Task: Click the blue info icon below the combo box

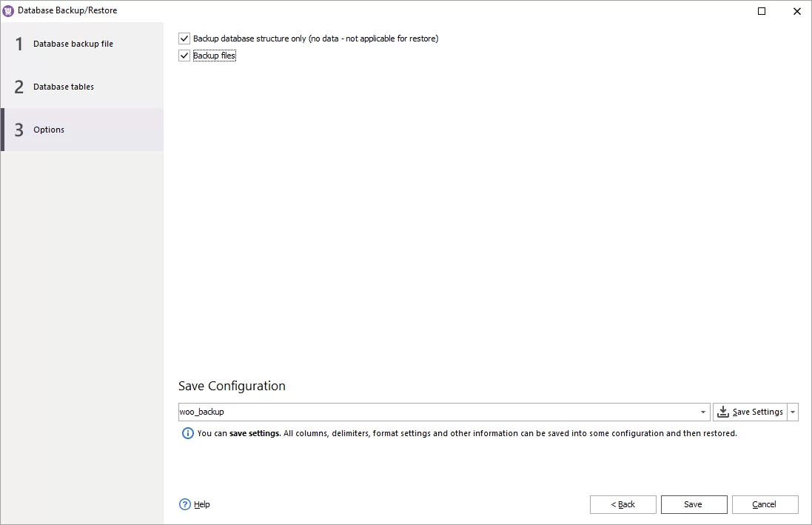Action: coord(187,433)
